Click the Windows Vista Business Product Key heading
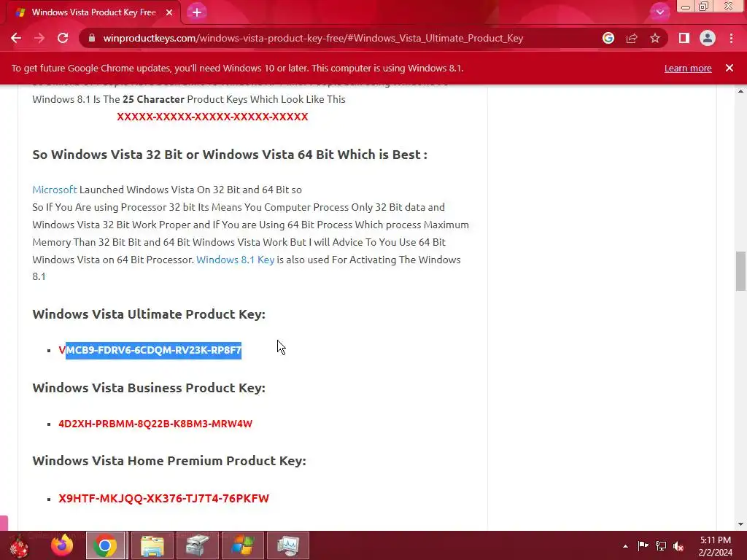Screen dimensions: 747x560 [149, 388]
